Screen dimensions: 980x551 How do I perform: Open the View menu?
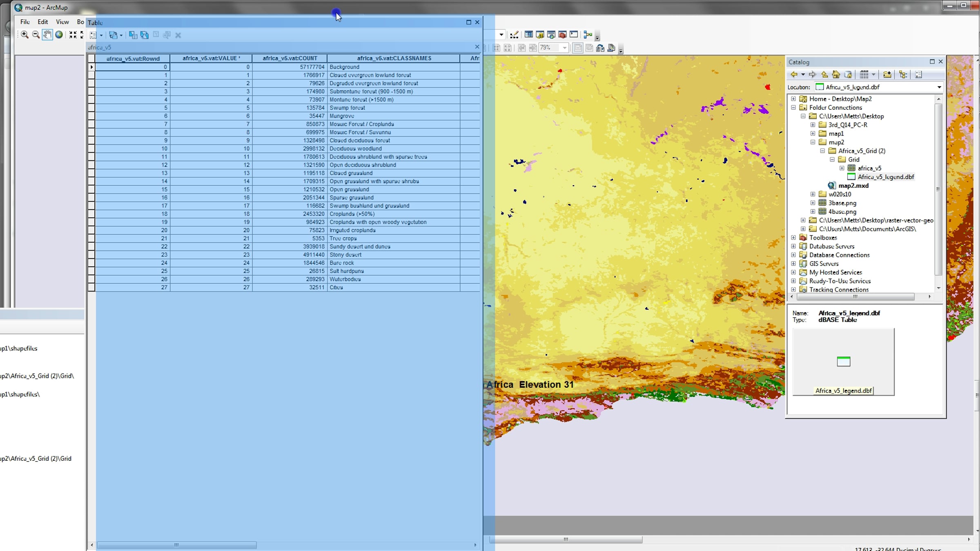pos(62,22)
